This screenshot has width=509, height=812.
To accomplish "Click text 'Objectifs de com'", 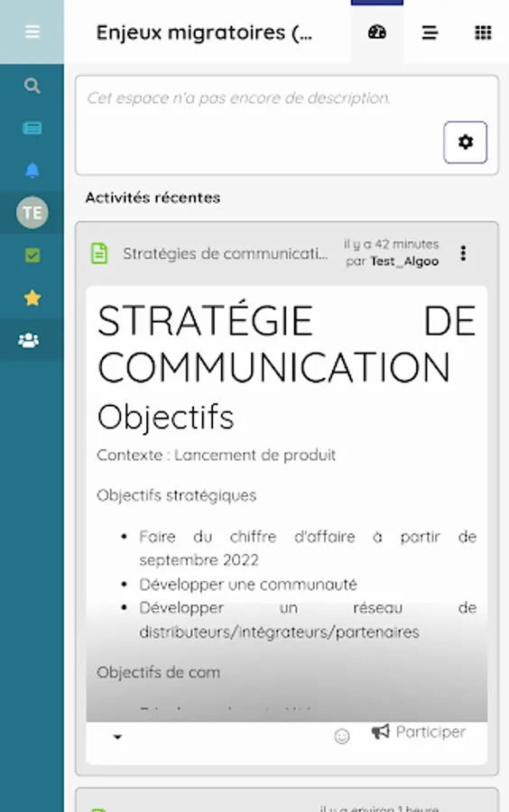I will (159, 672).
